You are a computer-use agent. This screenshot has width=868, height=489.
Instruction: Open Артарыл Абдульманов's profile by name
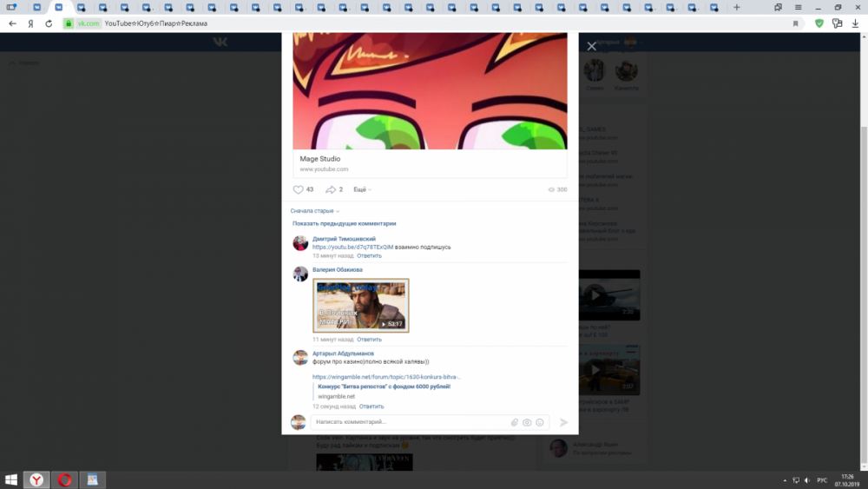[x=343, y=354]
